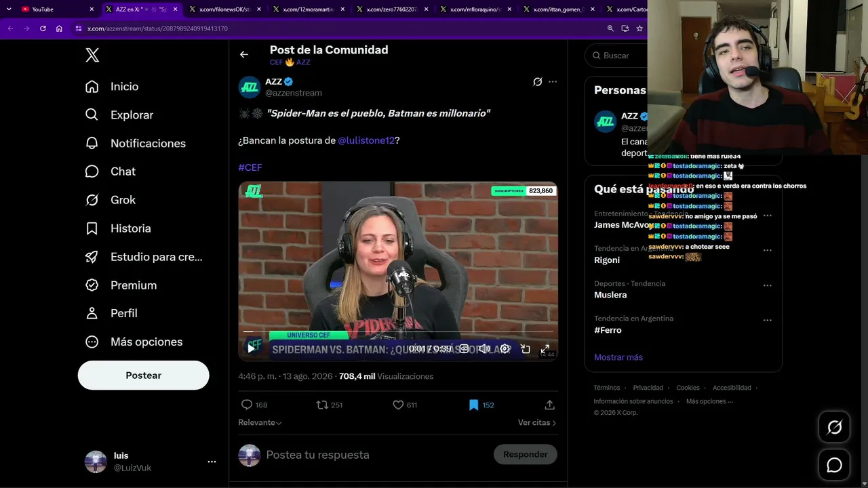Mute the video with speaker icon

click(x=484, y=348)
